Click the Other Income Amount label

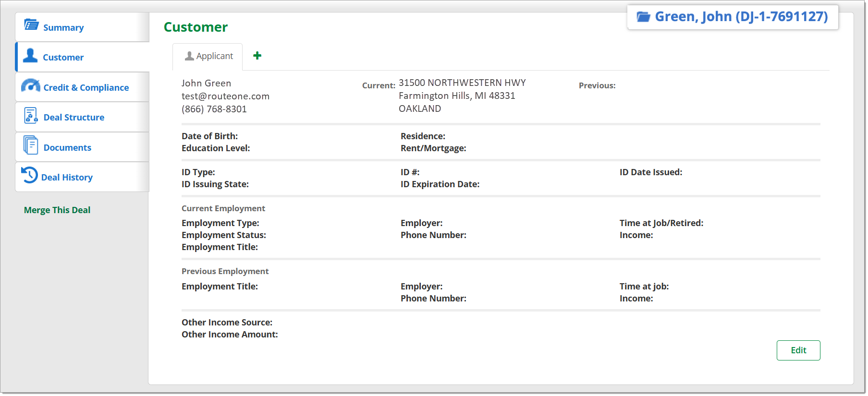pyautogui.click(x=230, y=335)
